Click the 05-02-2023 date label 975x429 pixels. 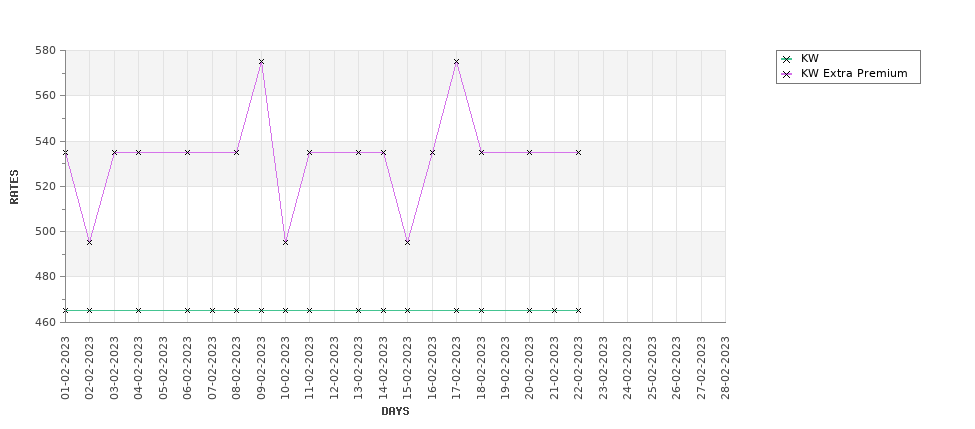(163, 367)
